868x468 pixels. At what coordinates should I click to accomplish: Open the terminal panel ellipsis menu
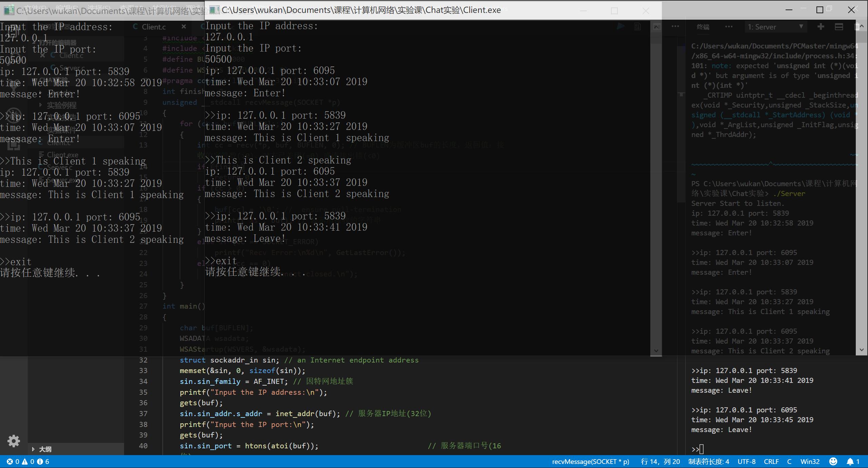coord(729,27)
